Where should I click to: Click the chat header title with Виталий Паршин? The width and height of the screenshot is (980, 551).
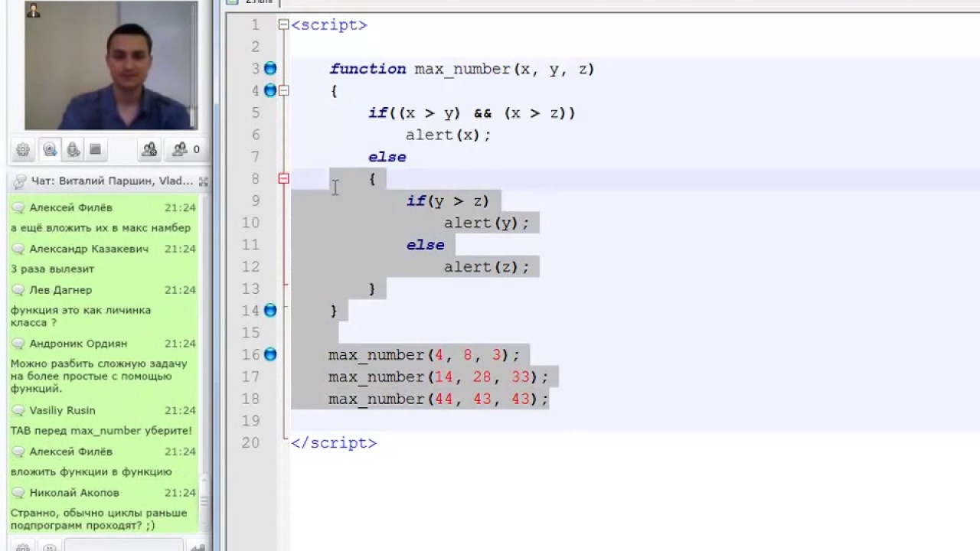pyautogui.click(x=111, y=181)
